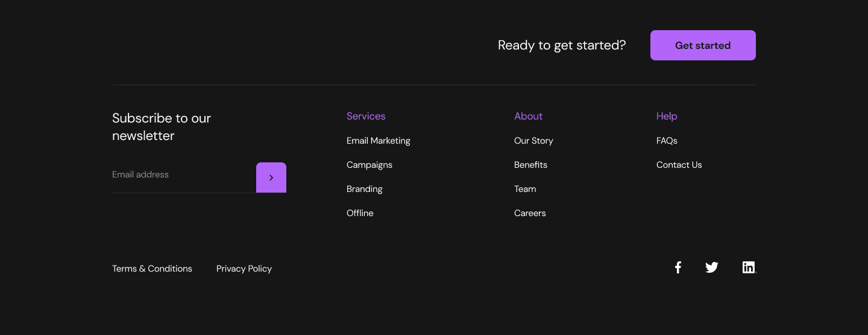Screen dimensions: 868x335
Task: Submit newsletter with purple arrow button
Action: pos(271,177)
